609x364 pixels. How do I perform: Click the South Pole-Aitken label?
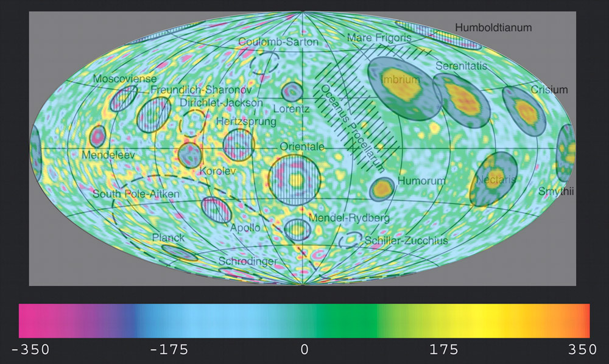136,194
